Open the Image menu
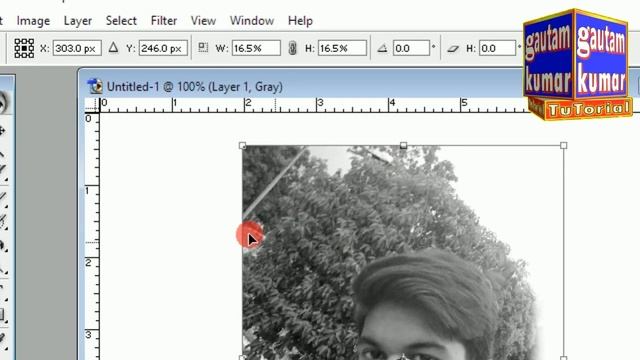Screen dimensions: 640x360 point(33,21)
